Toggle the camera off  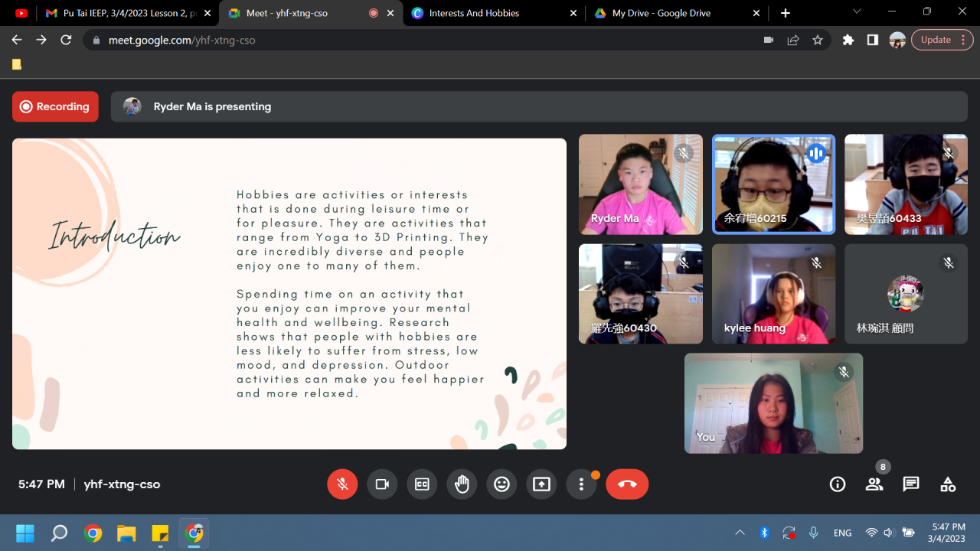point(382,484)
